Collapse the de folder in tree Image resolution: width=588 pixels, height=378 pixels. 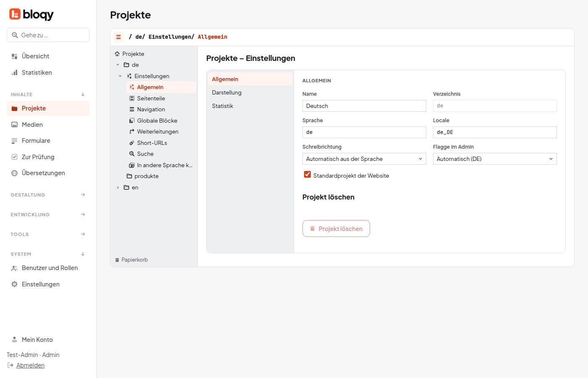click(x=118, y=65)
